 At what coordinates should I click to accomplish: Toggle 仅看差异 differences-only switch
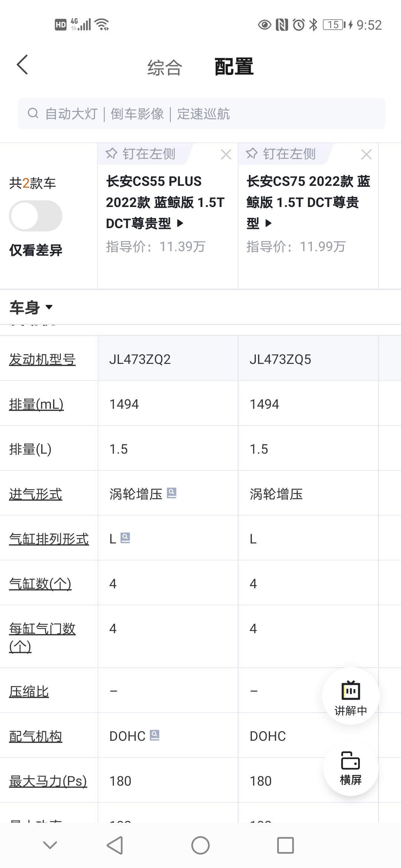point(36,216)
